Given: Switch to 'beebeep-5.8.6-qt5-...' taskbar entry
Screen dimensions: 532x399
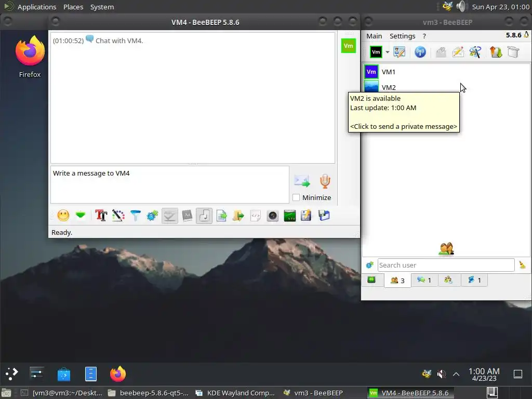Looking at the screenshot, I should [x=149, y=393].
